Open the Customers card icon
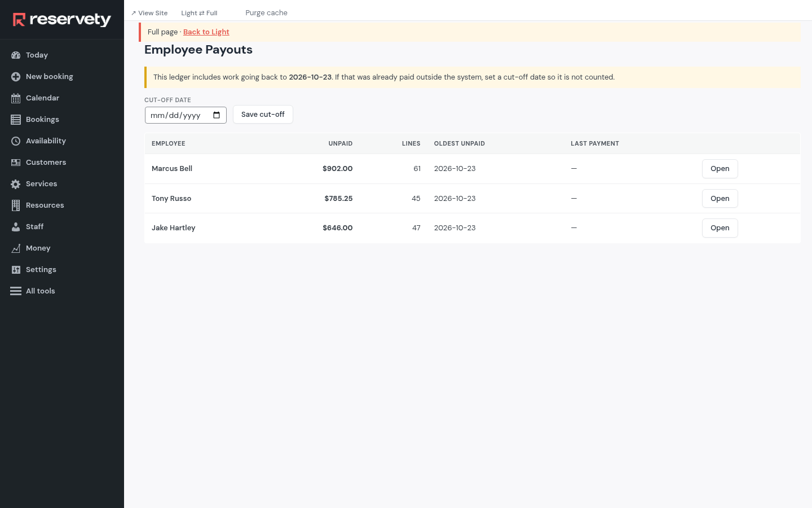The image size is (812, 508). tap(16, 163)
